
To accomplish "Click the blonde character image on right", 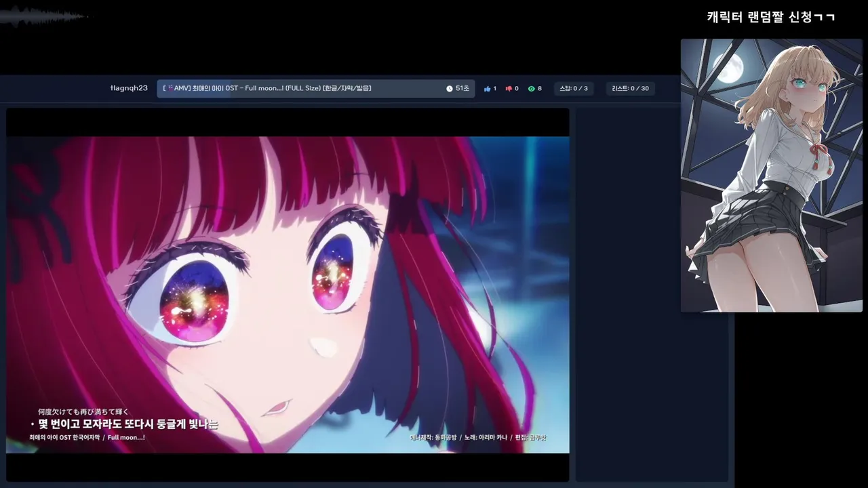I will pos(771,176).
